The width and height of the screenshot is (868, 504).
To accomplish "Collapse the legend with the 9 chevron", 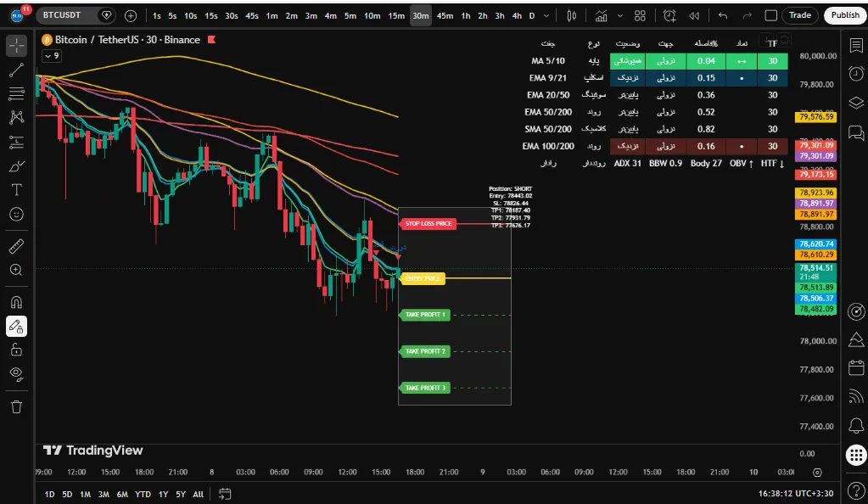I will (53, 55).
